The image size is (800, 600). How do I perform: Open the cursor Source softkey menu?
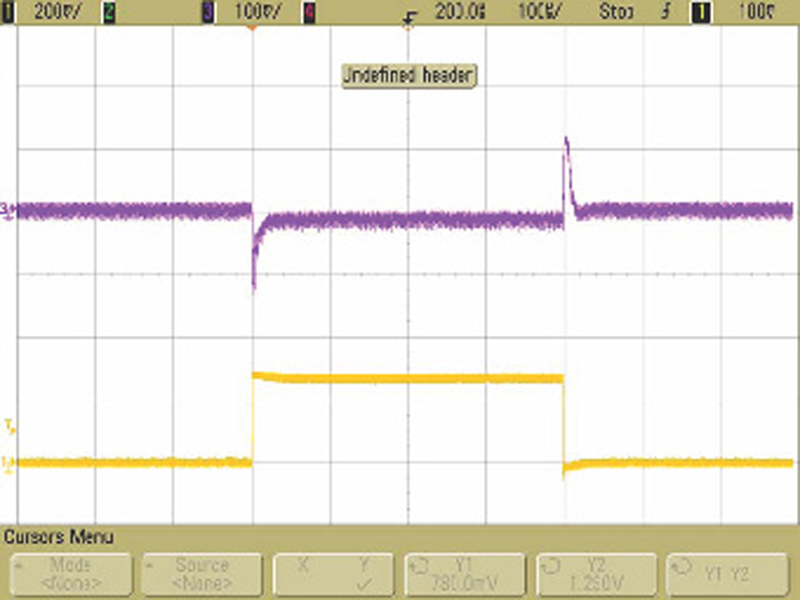point(201,574)
